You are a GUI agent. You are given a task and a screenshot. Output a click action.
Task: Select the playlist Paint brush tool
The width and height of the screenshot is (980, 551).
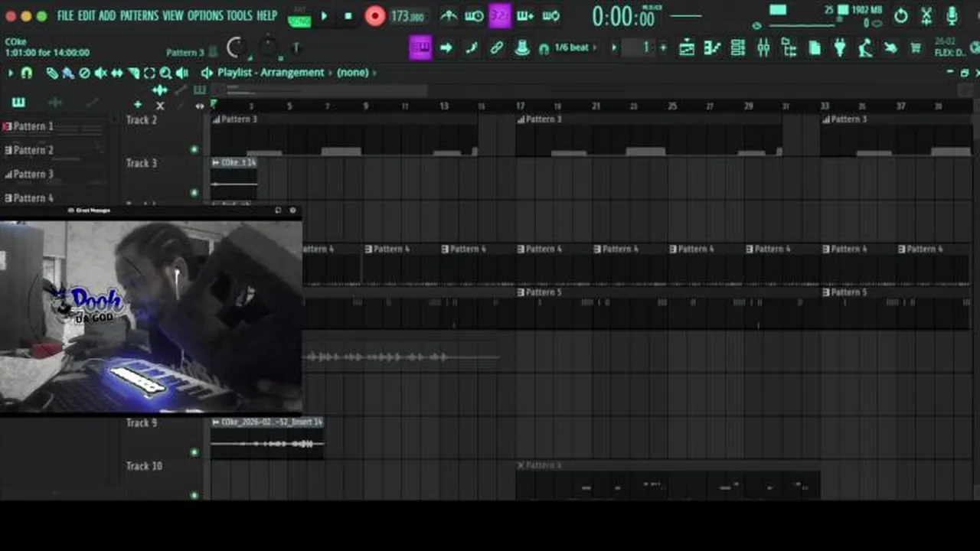coord(67,73)
